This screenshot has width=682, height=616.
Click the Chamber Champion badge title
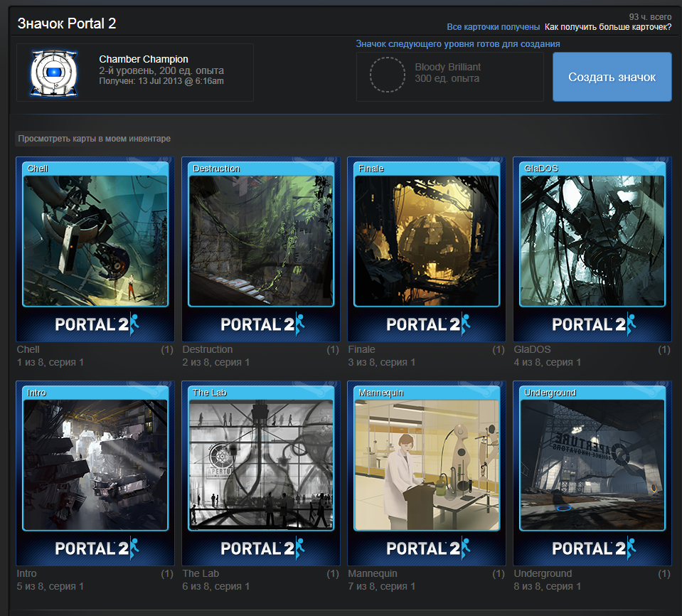(144, 59)
